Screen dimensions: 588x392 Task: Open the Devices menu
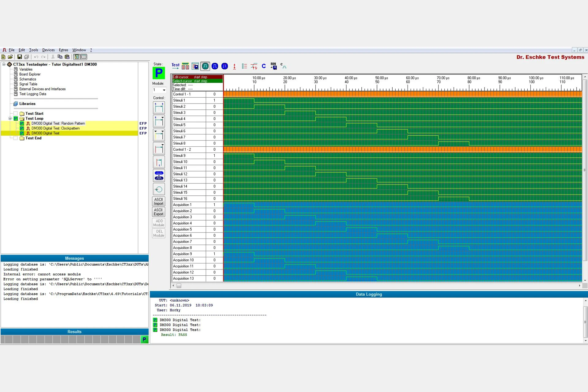[48, 50]
